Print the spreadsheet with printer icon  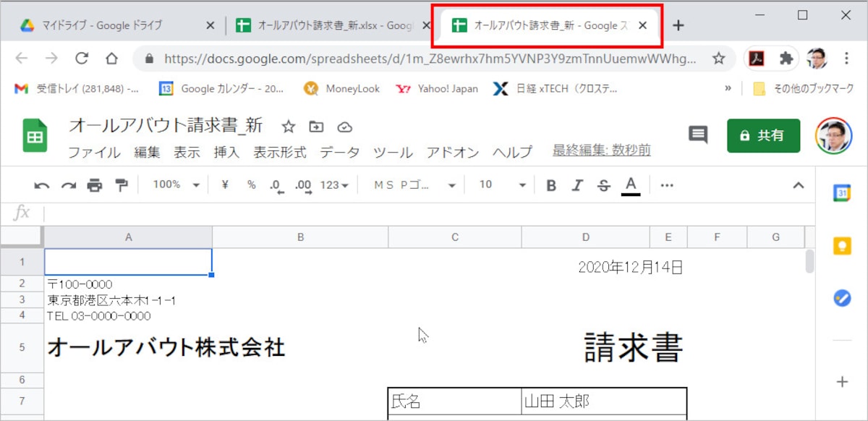(x=95, y=185)
